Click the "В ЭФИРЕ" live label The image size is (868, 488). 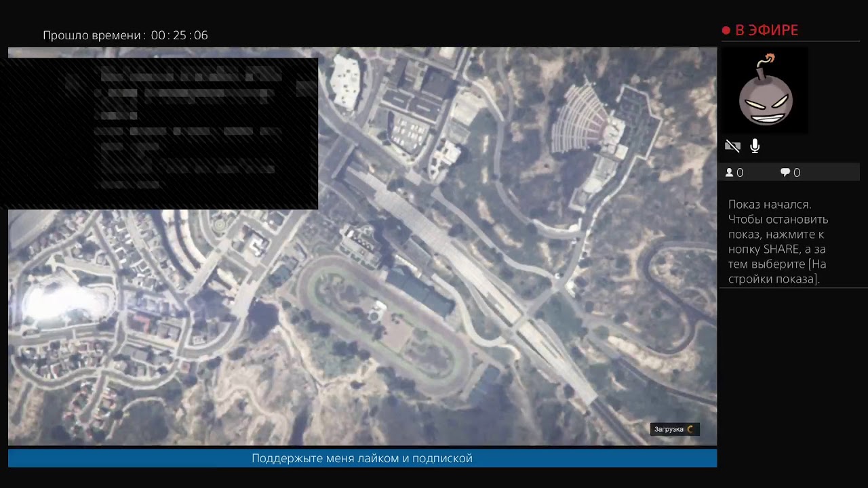point(766,30)
